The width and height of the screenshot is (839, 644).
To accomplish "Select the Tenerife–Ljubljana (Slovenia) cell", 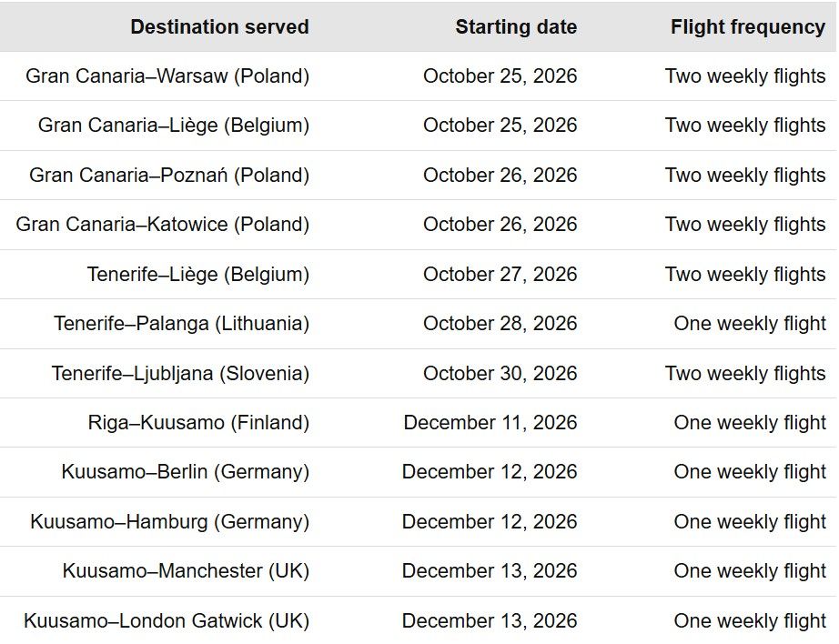I will [180, 373].
